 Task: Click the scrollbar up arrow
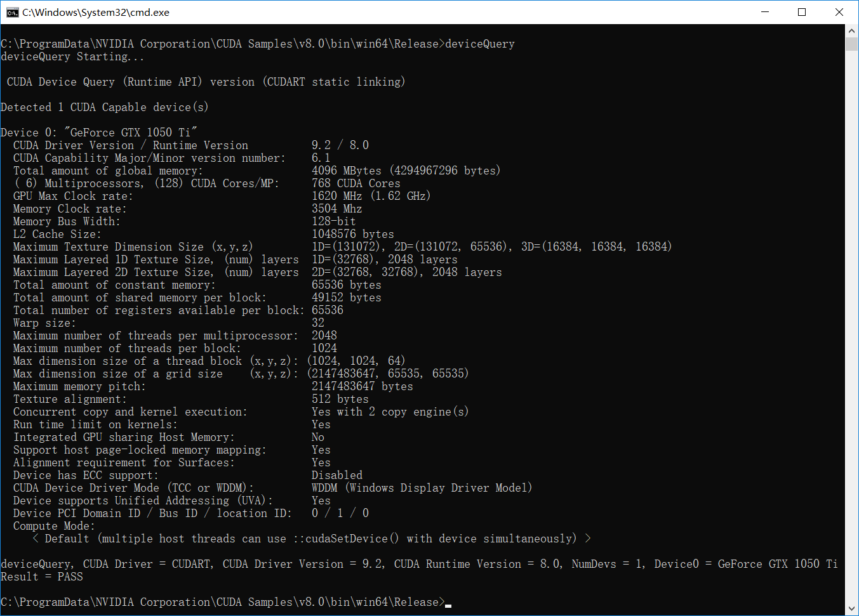pyautogui.click(x=852, y=30)
